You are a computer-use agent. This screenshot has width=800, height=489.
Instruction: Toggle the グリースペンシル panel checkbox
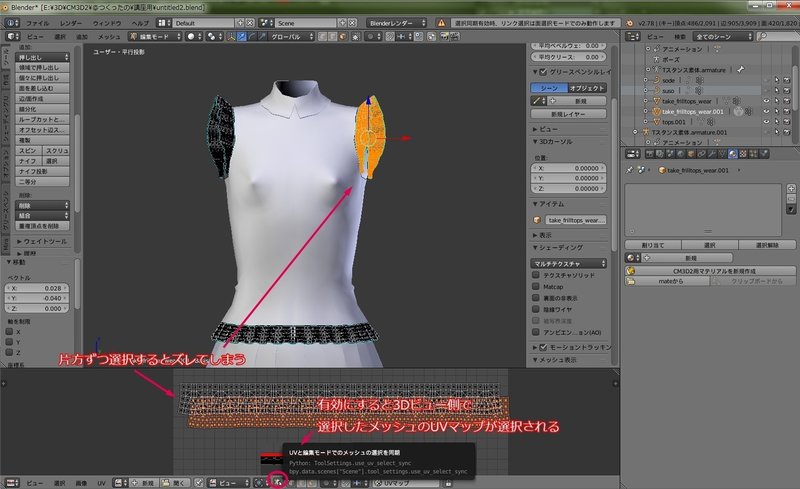[543, 72]
